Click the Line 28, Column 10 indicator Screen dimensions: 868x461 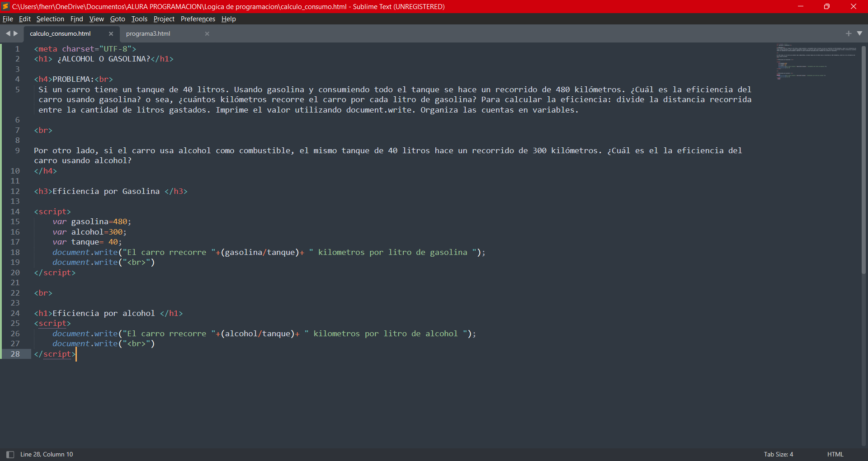pyautogui.click(x=47, y=454)
